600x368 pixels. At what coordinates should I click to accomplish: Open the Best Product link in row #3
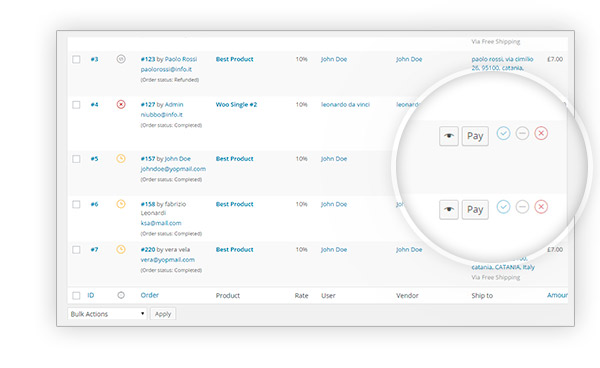[x=235, y=59]
